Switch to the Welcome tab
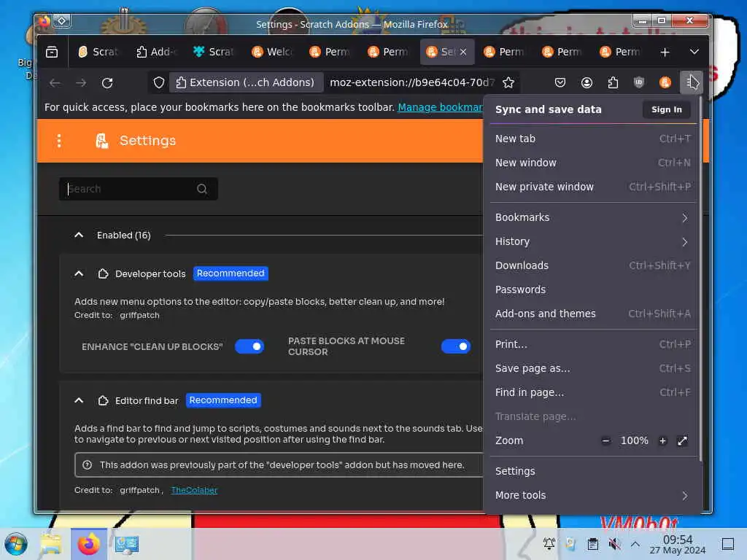The width and height of the screenshot is (747, 560). 273,52
